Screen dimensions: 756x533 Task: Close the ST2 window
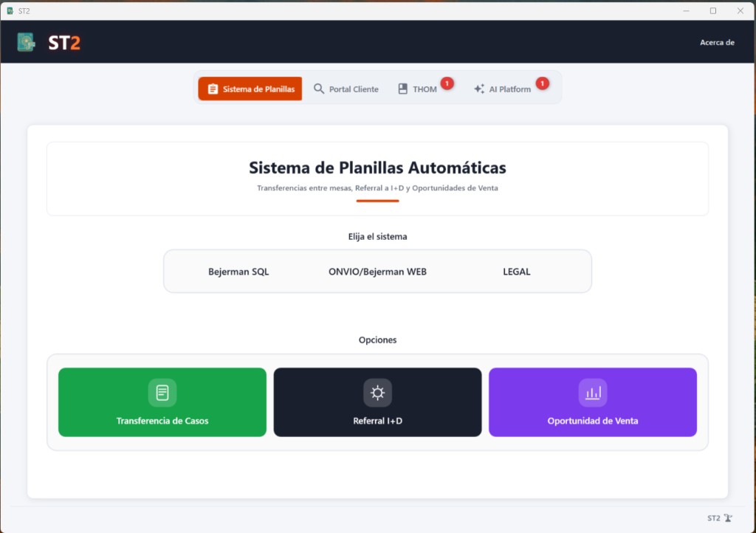(740, 10)
